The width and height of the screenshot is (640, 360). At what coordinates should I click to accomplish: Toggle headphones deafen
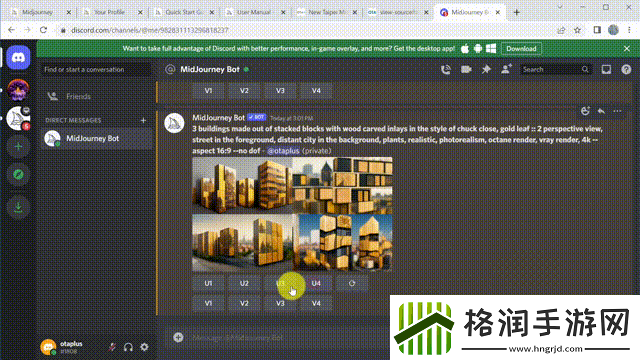[128, 347]
